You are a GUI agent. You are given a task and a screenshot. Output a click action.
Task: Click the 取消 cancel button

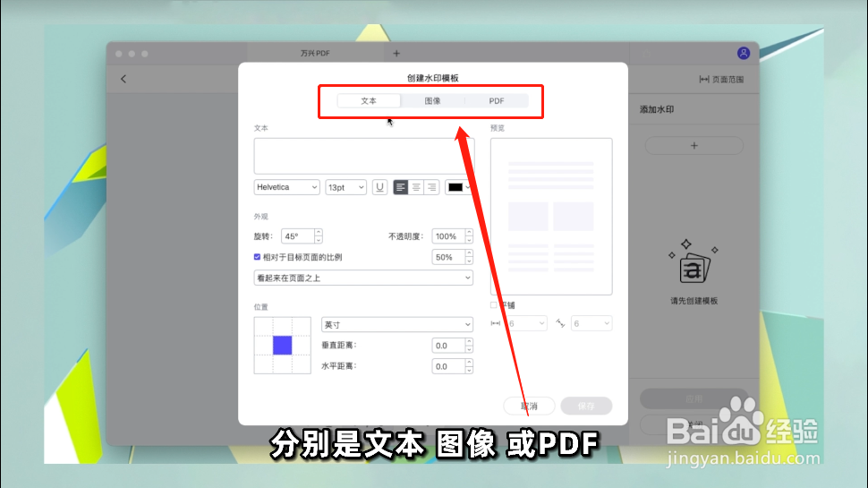529,406
